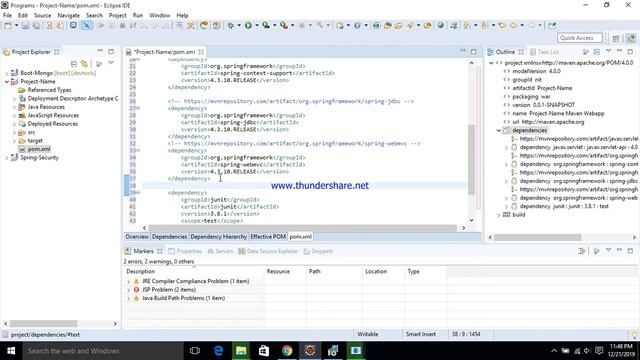Expand the build node in Outline

pos(499,215)
